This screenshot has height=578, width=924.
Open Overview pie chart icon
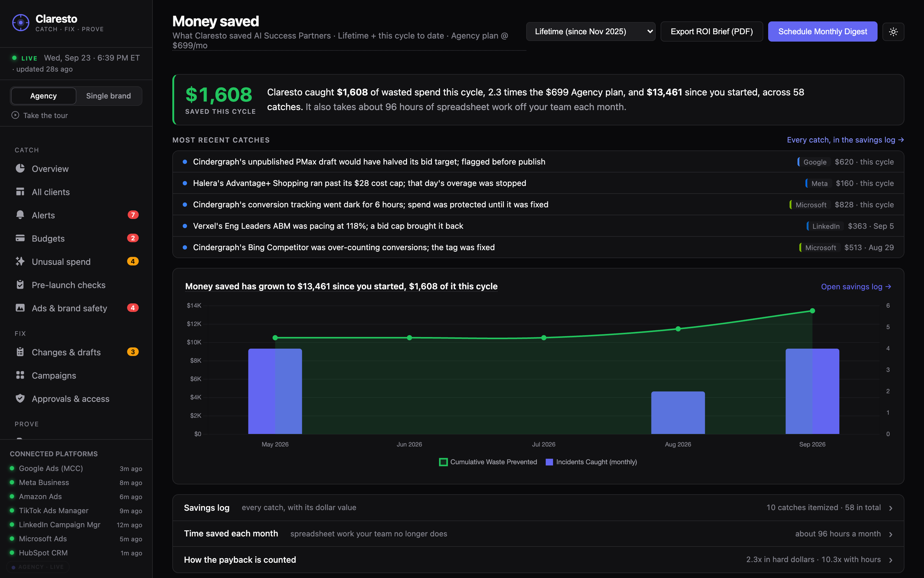20,169
